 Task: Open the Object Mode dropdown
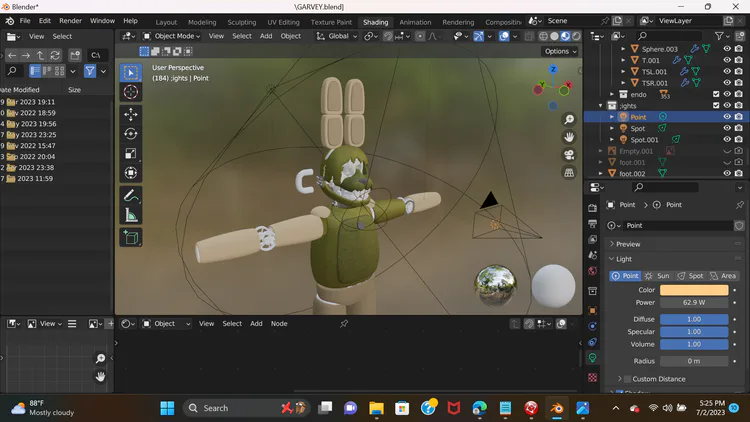pyautogui.click(x=172, y=36)
